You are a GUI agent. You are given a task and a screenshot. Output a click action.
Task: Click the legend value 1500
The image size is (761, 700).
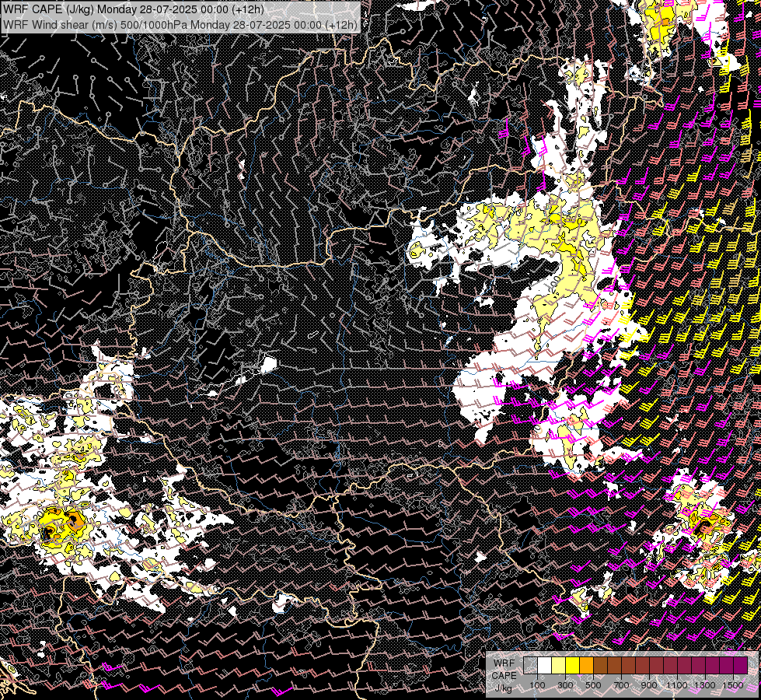[733, 685]
